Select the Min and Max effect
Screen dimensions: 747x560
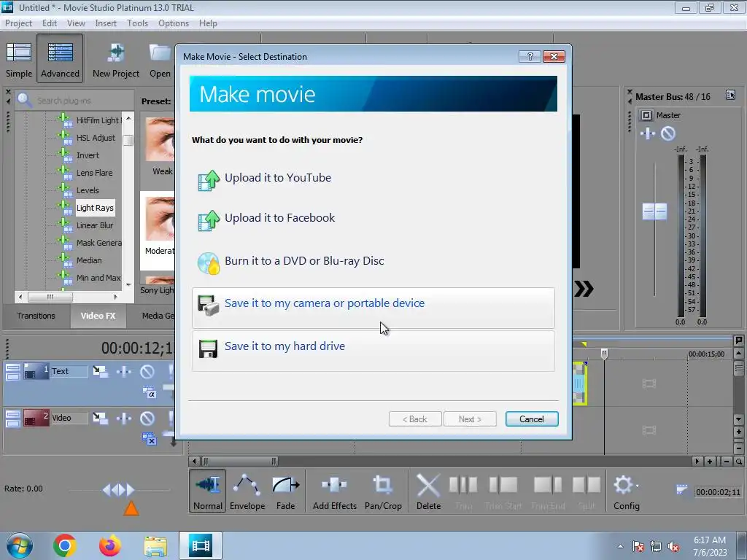98,278
